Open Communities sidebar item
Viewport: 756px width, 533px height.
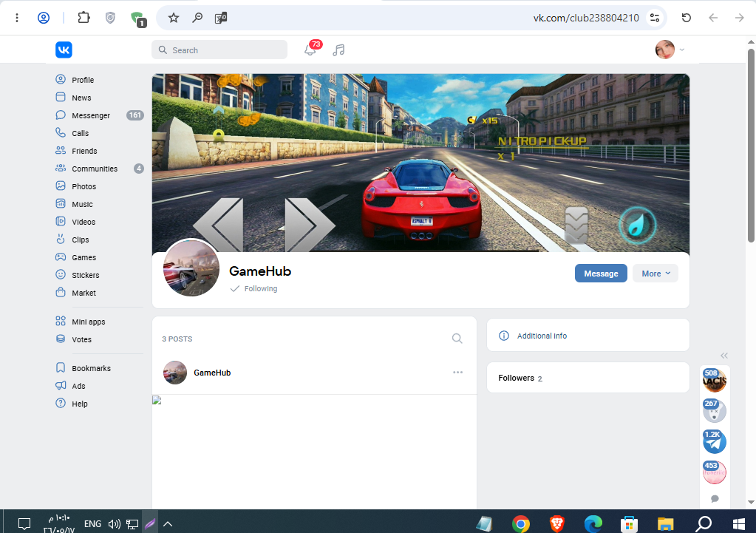pyautogui.click(x=95, y=169)
